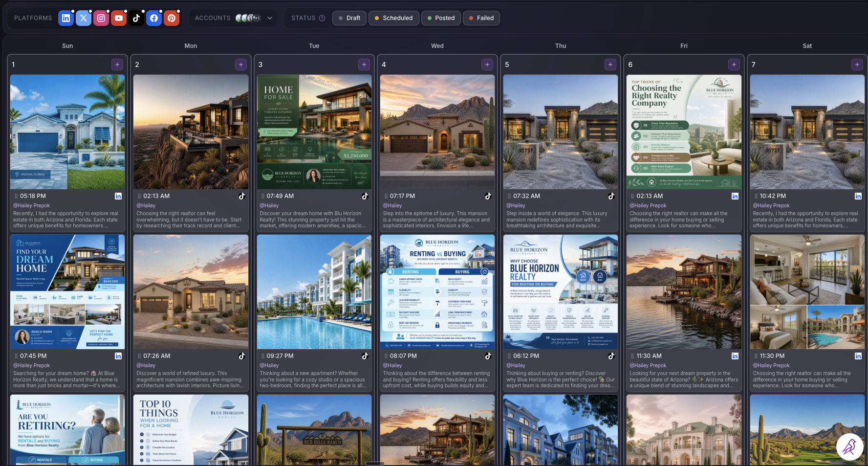Open Choosing the Right Realty Company thumbnail
Screen dimensions: 868x466
click(x=684, y=132)
